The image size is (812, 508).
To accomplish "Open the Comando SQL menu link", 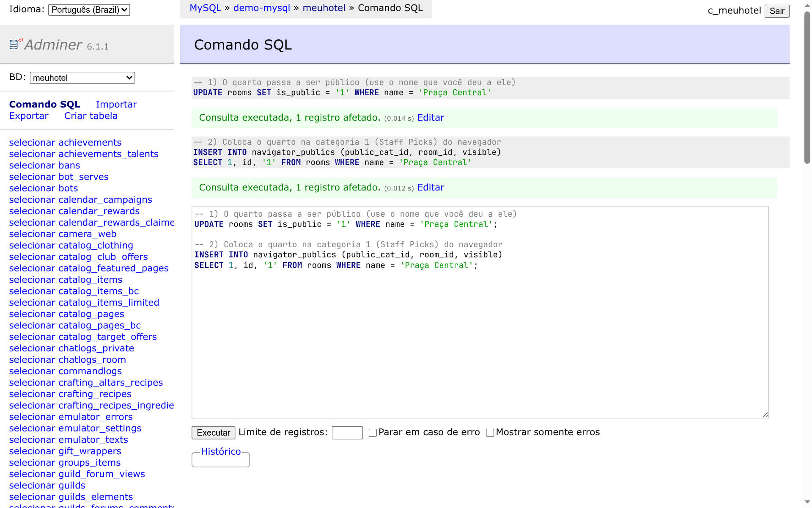I will 45,104.
